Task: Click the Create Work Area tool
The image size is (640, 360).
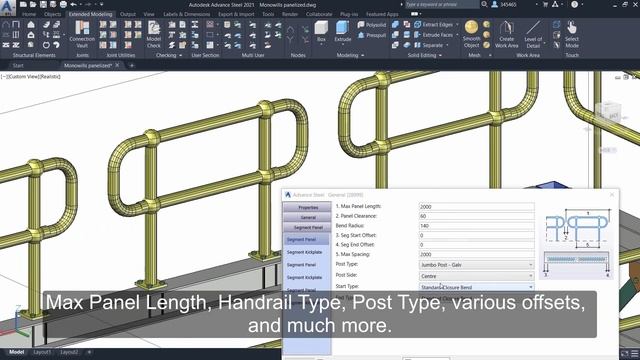Action: 507,34
